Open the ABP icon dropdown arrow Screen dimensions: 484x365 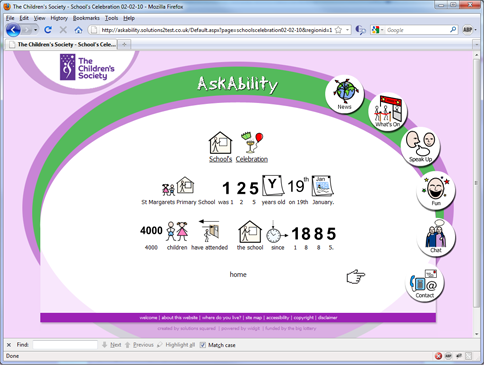(x=476, y=30)
